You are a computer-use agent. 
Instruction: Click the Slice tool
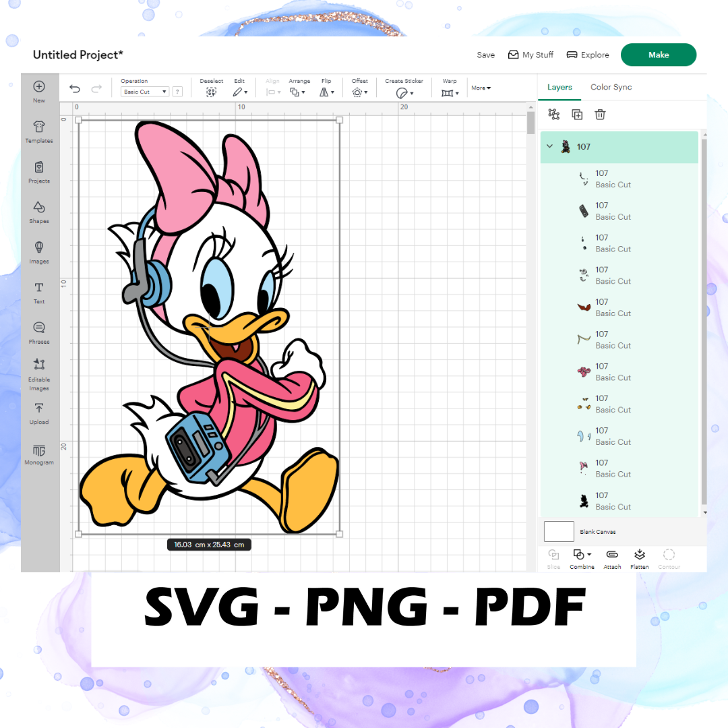(553, 559)
